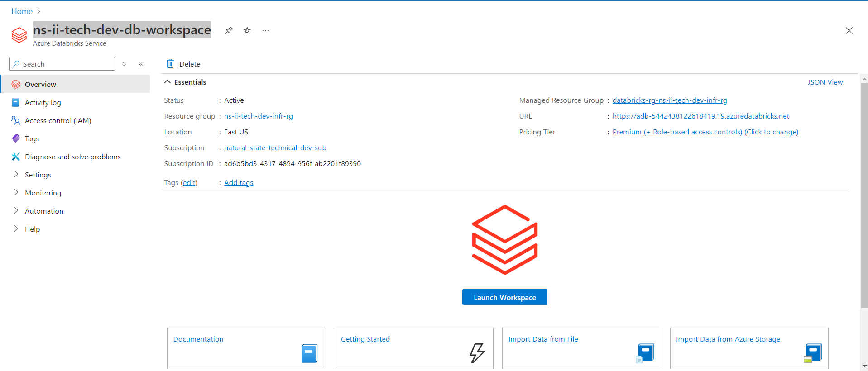Open resource group ns-ii-tech-dev-infr-rg

(x=259, y=116)
